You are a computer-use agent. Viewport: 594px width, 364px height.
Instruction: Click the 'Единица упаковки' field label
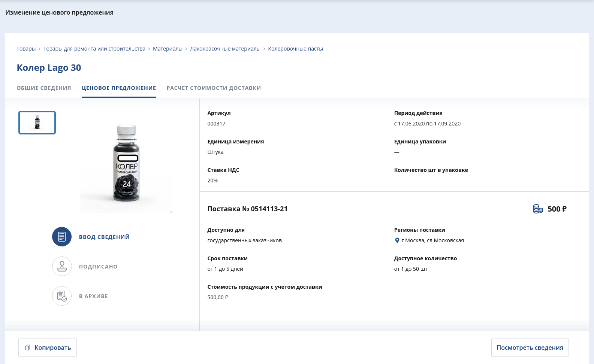[x=420, y=142]
